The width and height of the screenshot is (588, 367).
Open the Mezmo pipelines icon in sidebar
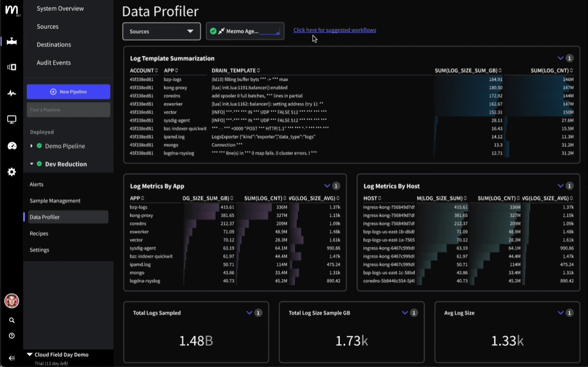click(x=12, y=41)
